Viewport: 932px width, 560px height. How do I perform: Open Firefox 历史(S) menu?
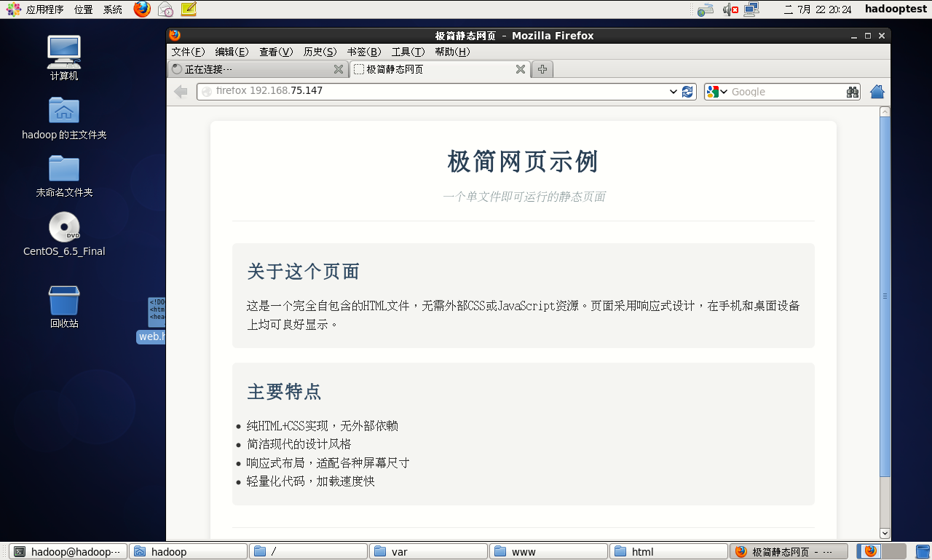[x=320, y=52]
